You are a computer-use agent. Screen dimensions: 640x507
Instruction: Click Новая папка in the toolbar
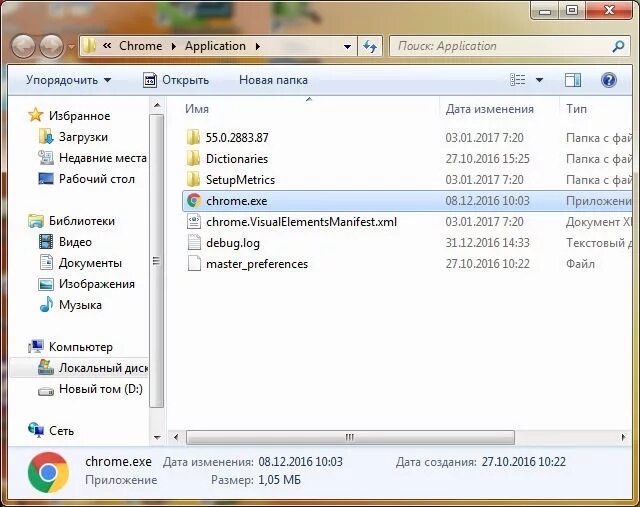pyautogui.click(x=273, y=80)
